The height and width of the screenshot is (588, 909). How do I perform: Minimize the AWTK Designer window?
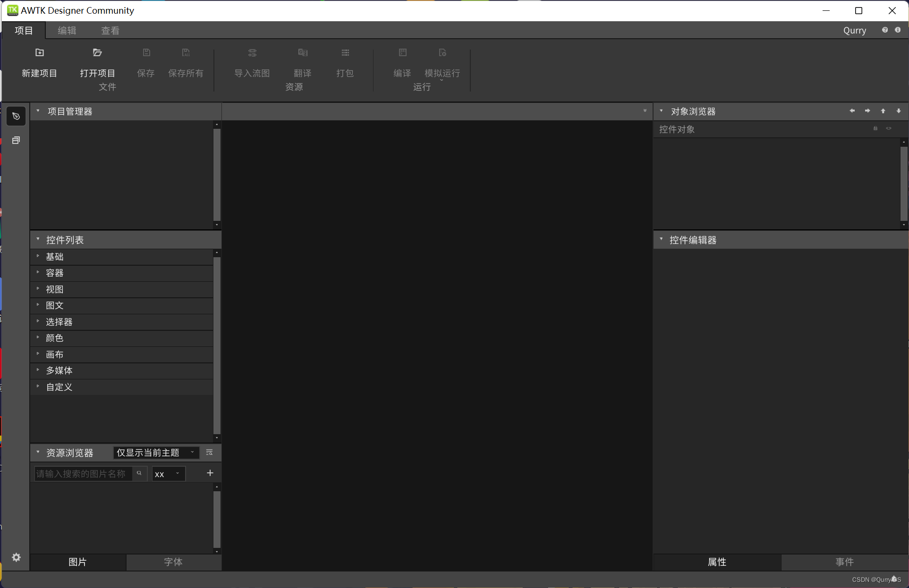point(826,10)
